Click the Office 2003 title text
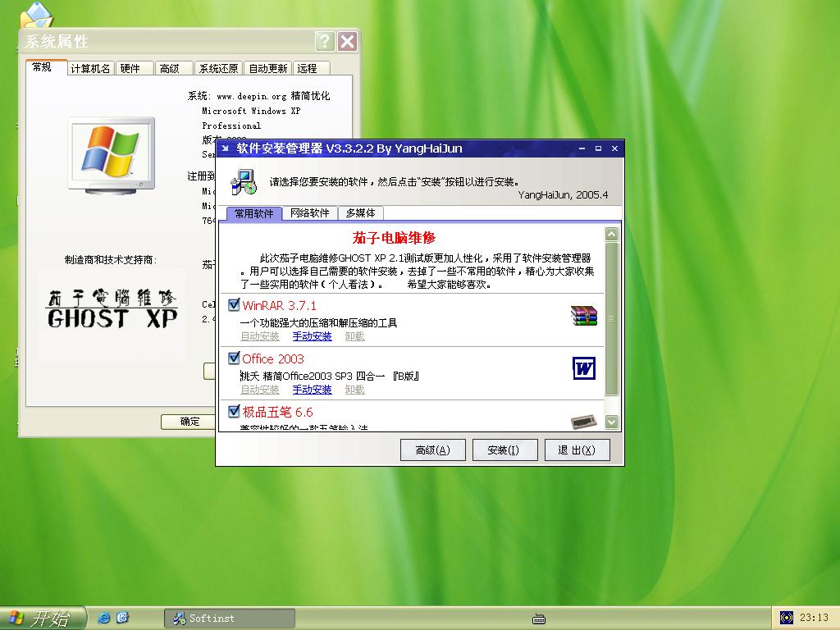840x630 pixels. pos(272,359)
